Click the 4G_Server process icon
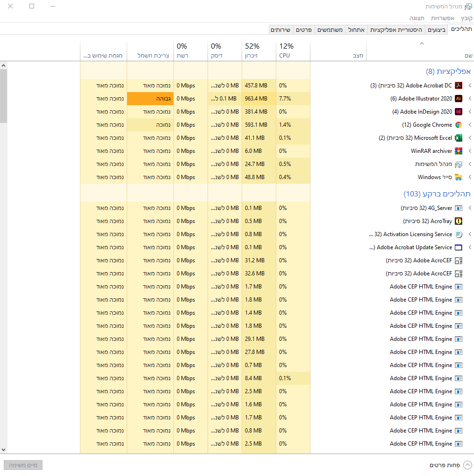474x476 pixels. pyautogui.click(x=459, y=208)
